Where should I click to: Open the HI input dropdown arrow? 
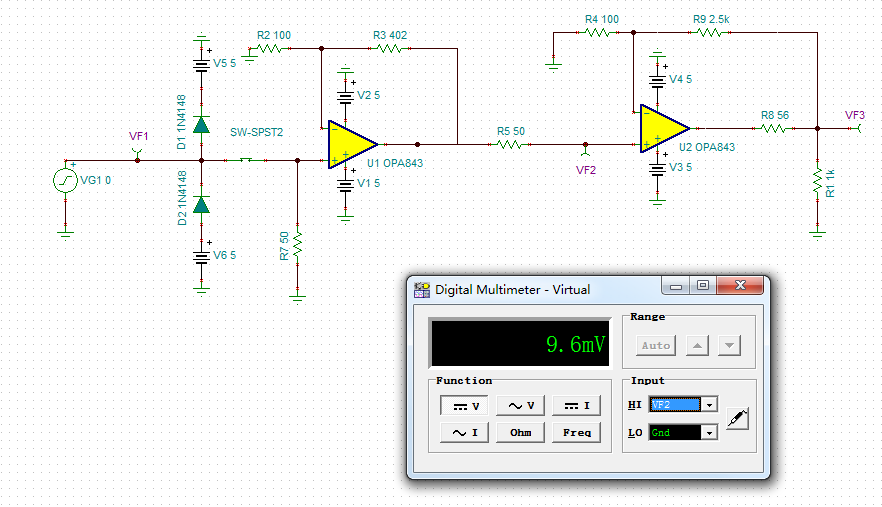(709, 405)
